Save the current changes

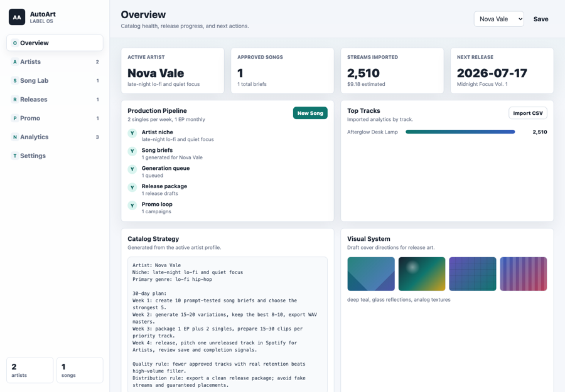541,19
